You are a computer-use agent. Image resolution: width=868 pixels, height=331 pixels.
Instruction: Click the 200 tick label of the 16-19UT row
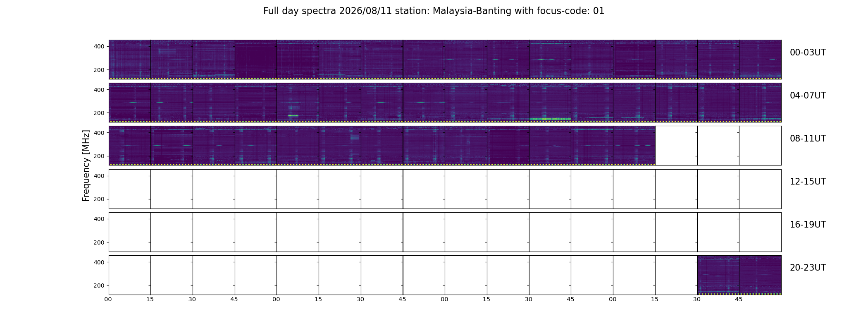[x=99, y=242]
